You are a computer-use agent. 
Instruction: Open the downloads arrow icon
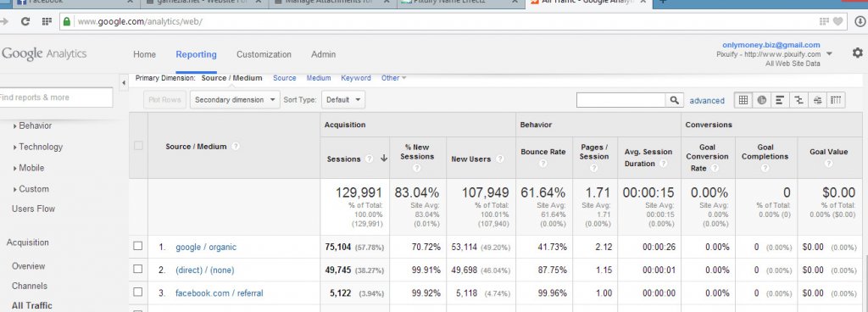(860, 21)
